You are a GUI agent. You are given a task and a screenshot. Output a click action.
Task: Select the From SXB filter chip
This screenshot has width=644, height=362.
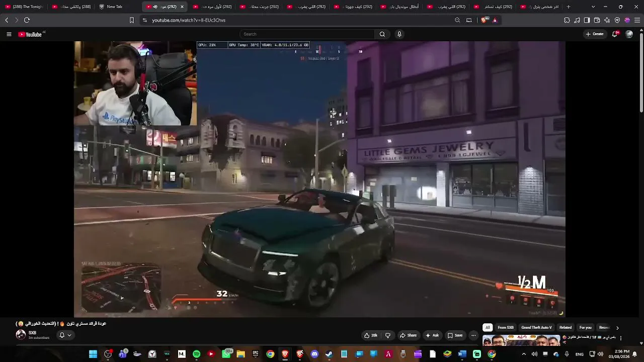click(x=506, y=328)
